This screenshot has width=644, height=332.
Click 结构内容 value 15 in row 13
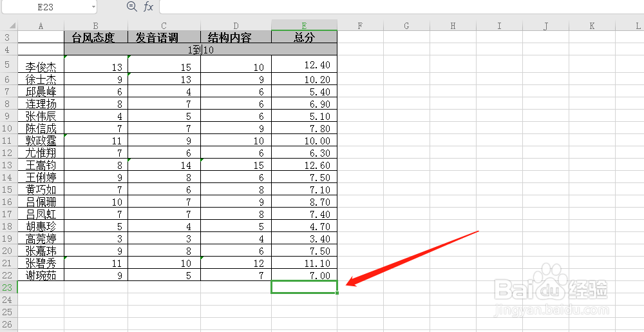(236, 165)
